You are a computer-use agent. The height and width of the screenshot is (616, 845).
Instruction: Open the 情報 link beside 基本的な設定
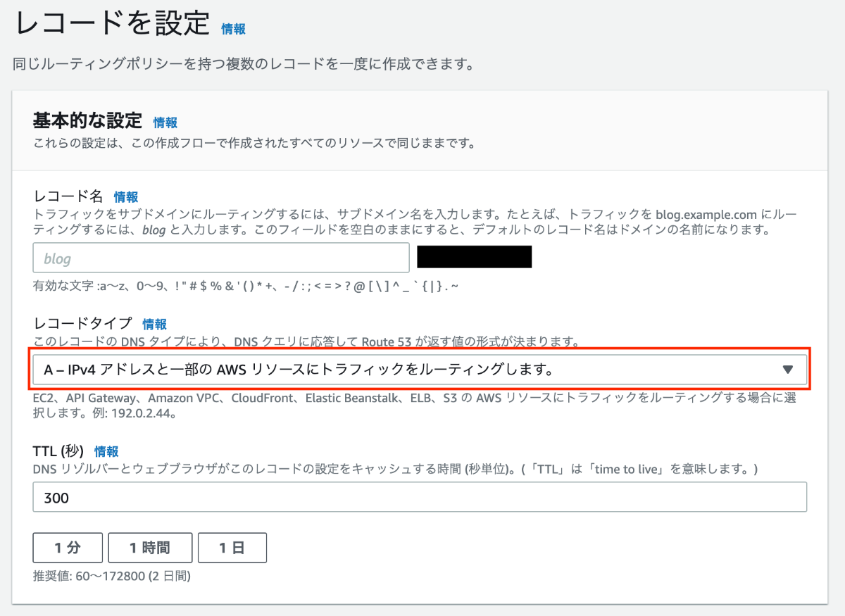[165, 122]
